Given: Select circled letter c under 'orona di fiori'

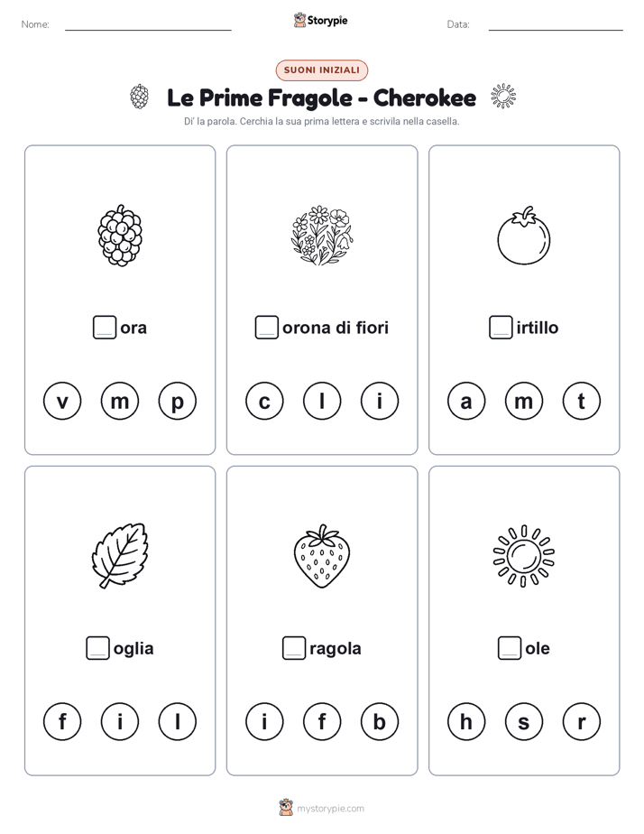Looking at the screenshot, I should [264, 401].
